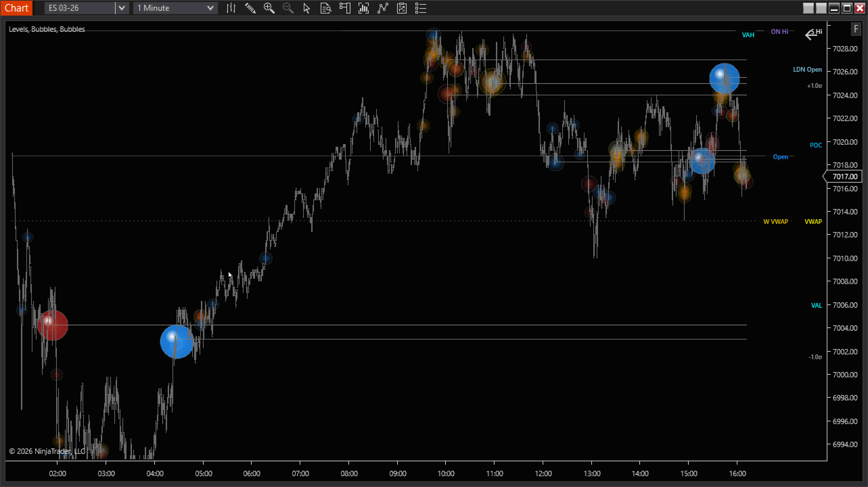This screenshot has height=487, width=868.
Task: Click the large red bubble near 02:00
Action: pos(52,325)
